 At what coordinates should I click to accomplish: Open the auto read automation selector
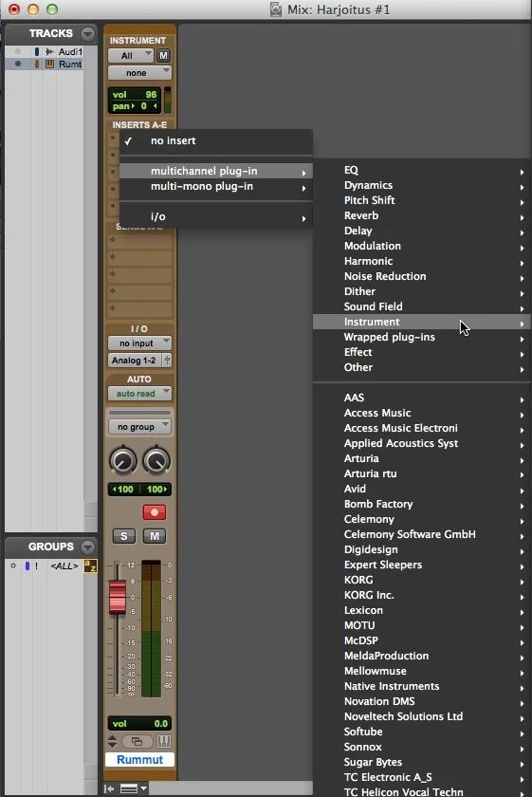(x=139, y=394)
